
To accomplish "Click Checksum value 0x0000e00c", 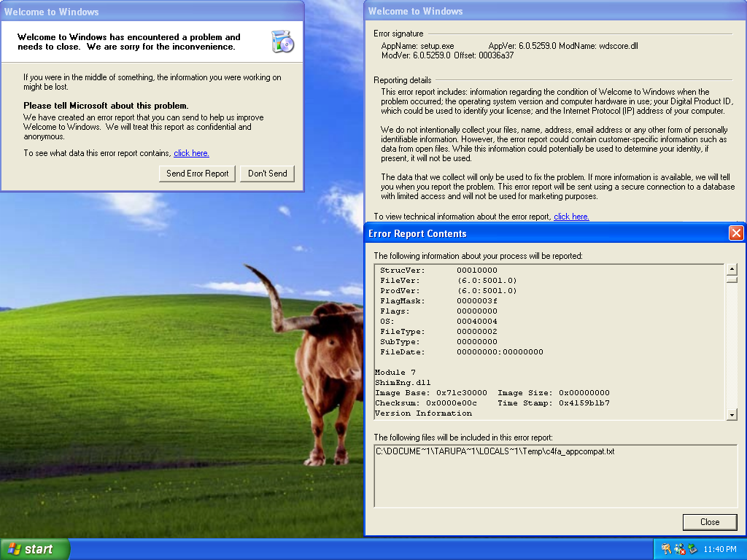I will (x=451, y=402).
